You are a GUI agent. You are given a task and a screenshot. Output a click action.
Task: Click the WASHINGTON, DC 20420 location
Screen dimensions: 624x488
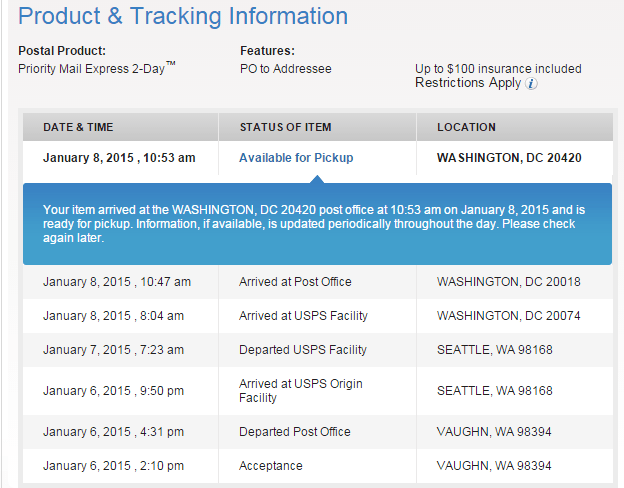point(509,158)
